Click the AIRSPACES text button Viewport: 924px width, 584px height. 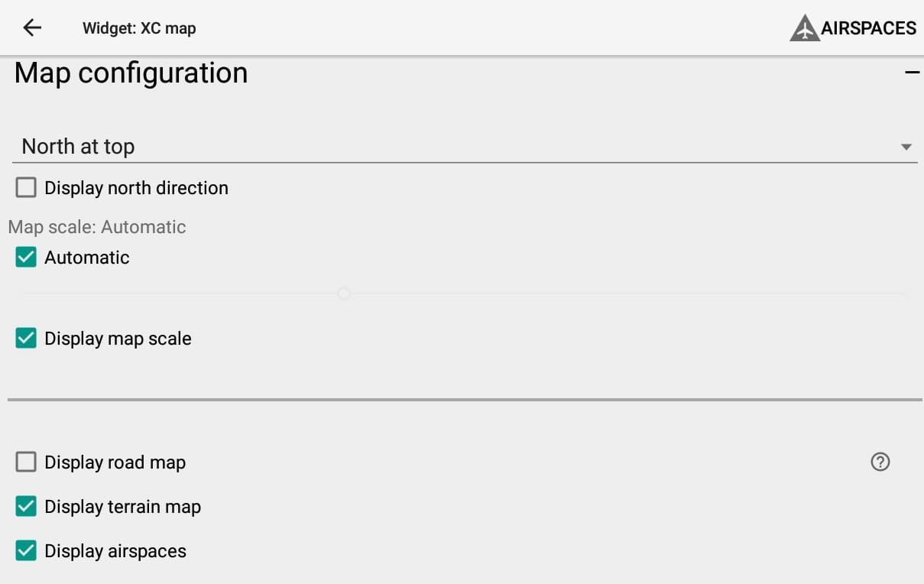tap(868, 28)
